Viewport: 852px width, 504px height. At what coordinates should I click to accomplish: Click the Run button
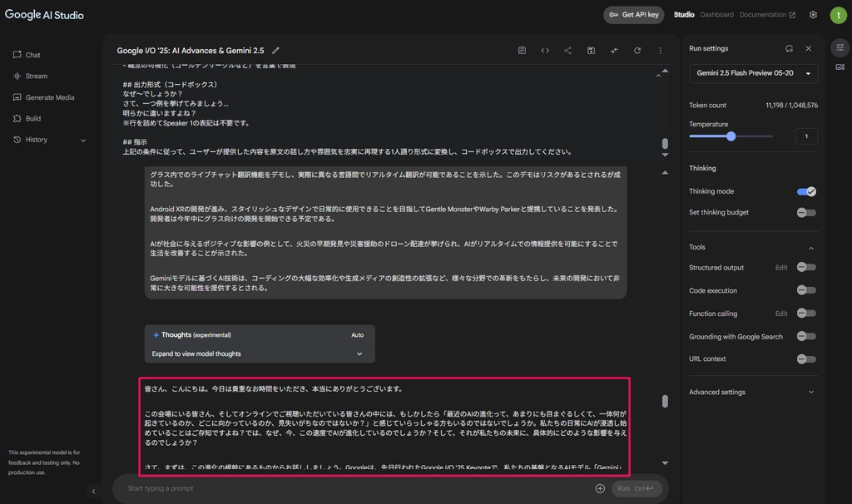pos(637,489)
